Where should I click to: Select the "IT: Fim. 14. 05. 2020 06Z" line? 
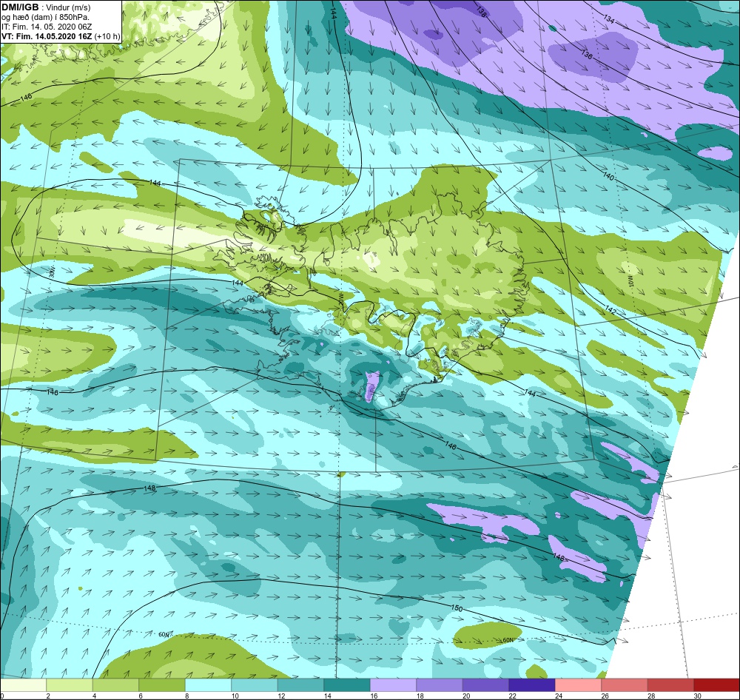pyautogui.click(x=47, y=27)
